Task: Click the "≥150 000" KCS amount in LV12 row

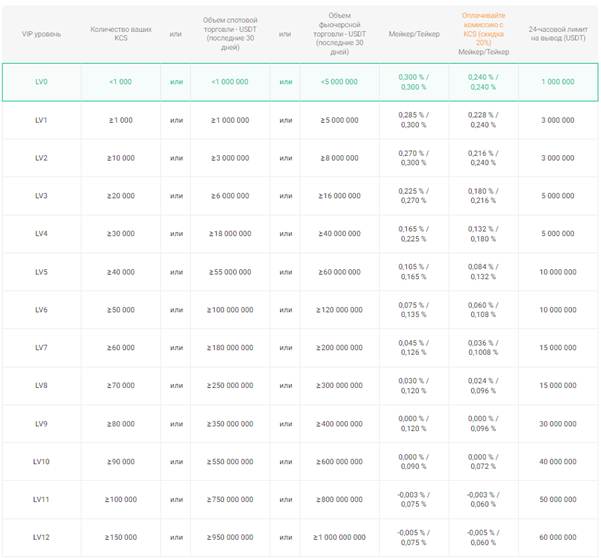Action: tap(121, 537)
